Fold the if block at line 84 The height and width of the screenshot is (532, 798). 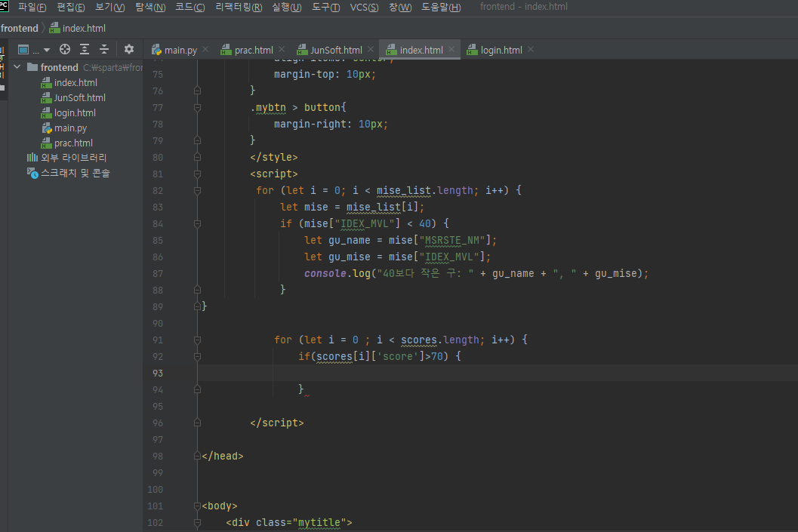click(x=198, y=224)
